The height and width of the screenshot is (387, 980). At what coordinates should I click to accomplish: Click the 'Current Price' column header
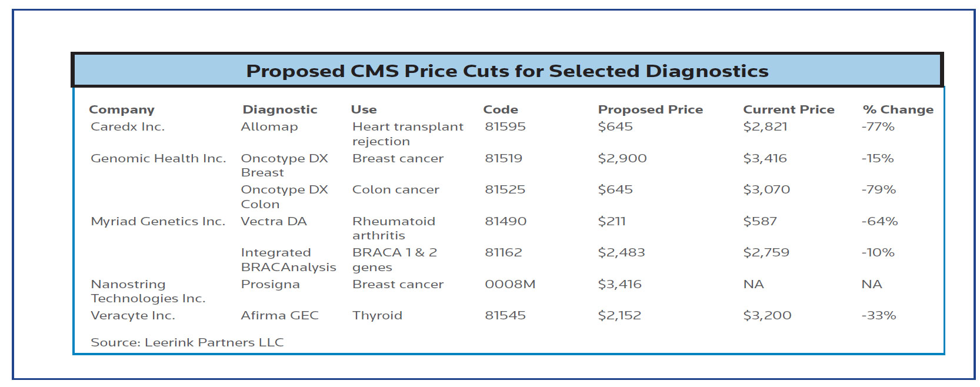788,109
